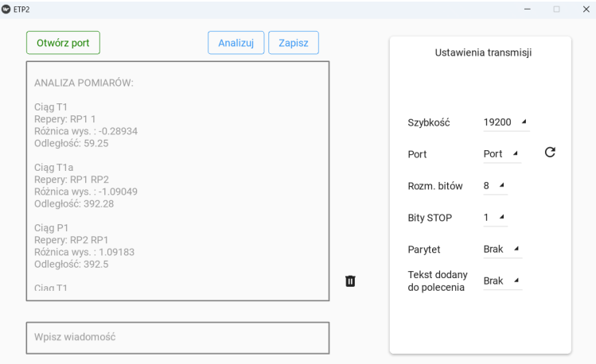Delete log contents with the trash icon
Image resolution: width=596 pixels, height=364 pixels.
point(350,281)
